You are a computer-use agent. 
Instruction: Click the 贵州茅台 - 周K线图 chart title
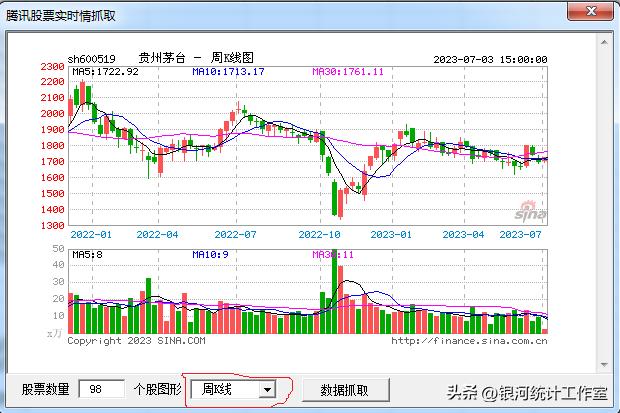(196, 58)
